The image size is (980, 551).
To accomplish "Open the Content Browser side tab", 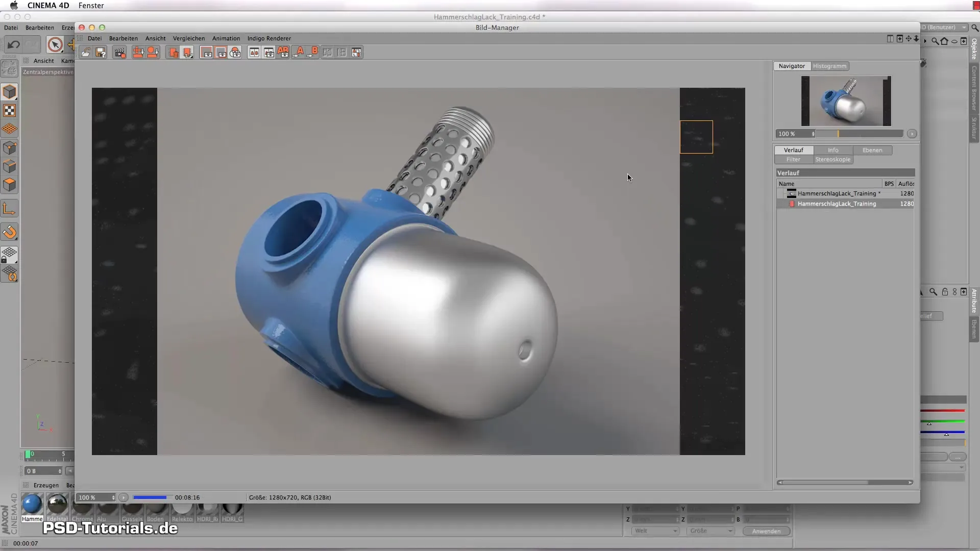I will pos(974,88).
